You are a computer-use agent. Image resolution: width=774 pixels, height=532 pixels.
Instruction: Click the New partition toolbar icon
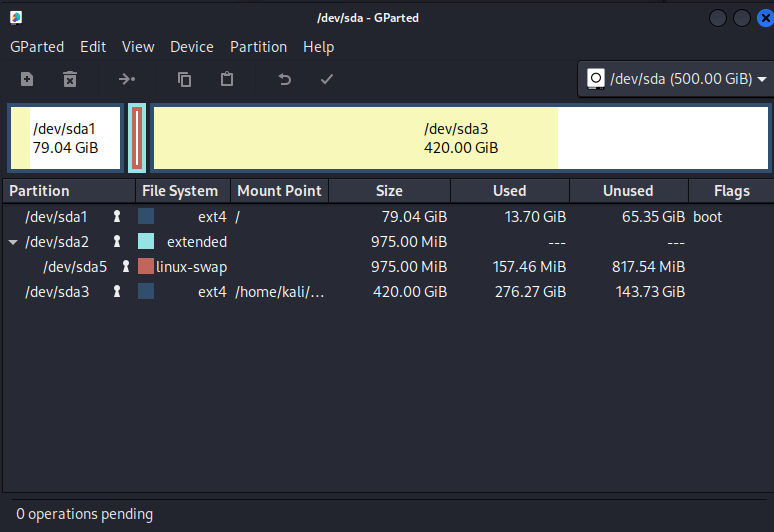click(x=27, y=79)
